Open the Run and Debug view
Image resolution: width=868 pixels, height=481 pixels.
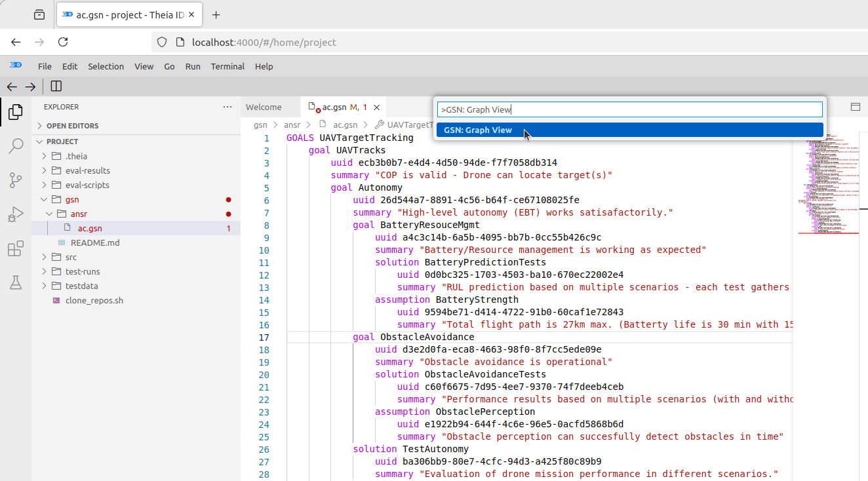point(16,214)
